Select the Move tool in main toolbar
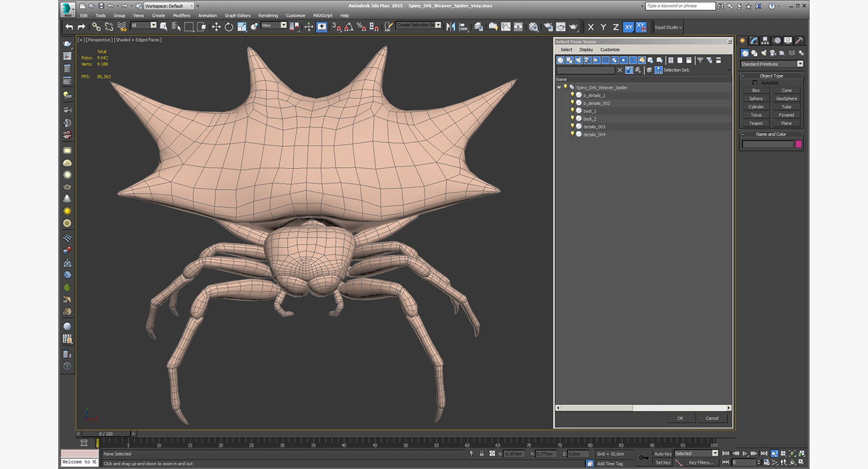This screenshot has width=868, height=469. pyautogui.click(x=216, y=27)
